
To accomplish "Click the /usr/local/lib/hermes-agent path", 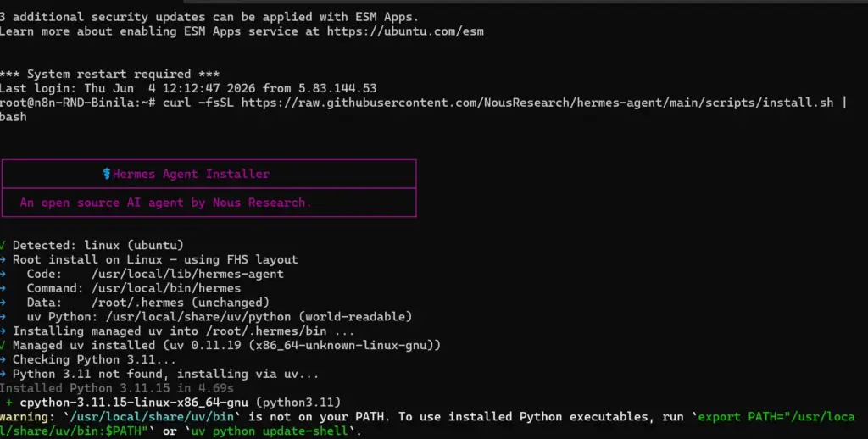I will pyautogui.click(x=187, y=274).
